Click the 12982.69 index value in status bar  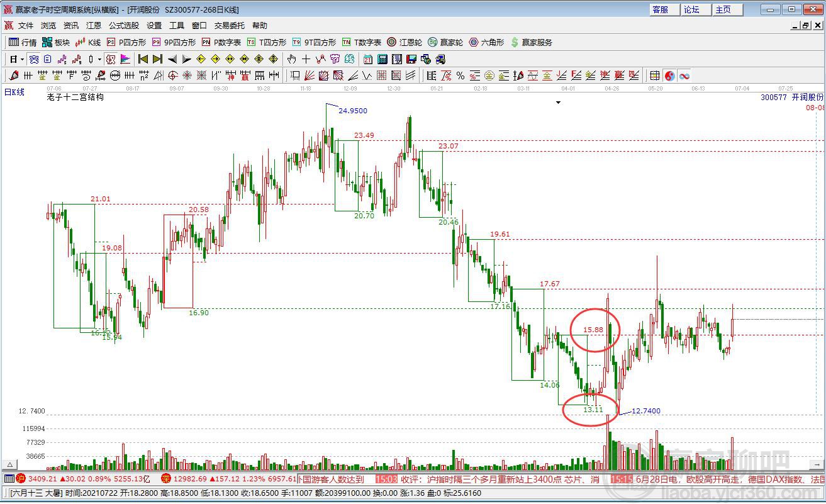191,479
